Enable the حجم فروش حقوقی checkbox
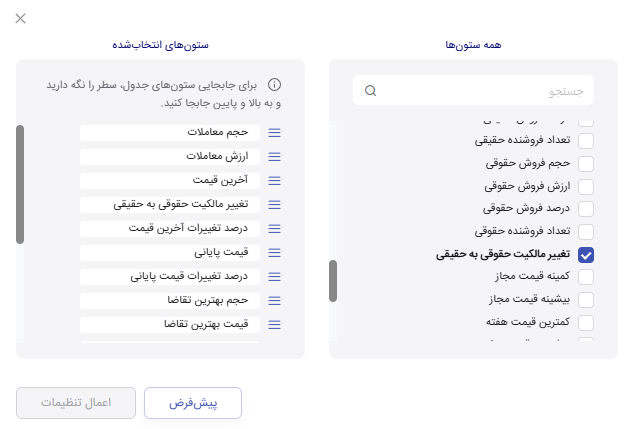 click(x=586, y=163)
